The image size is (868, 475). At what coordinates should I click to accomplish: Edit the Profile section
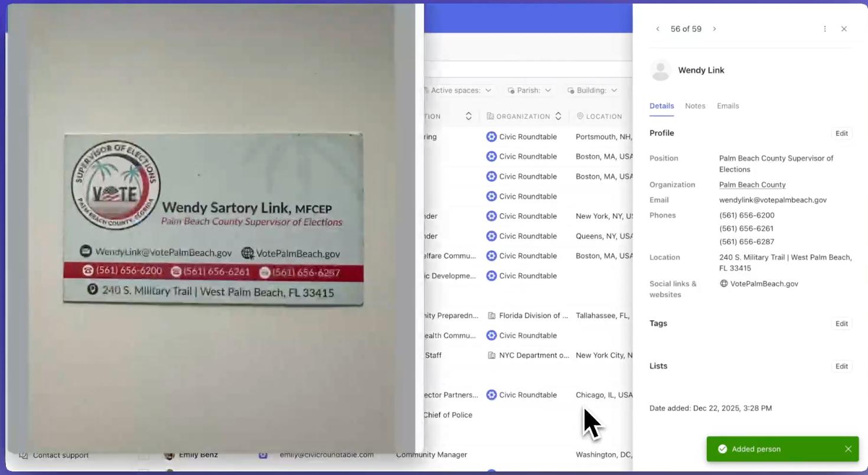point(841,134)
